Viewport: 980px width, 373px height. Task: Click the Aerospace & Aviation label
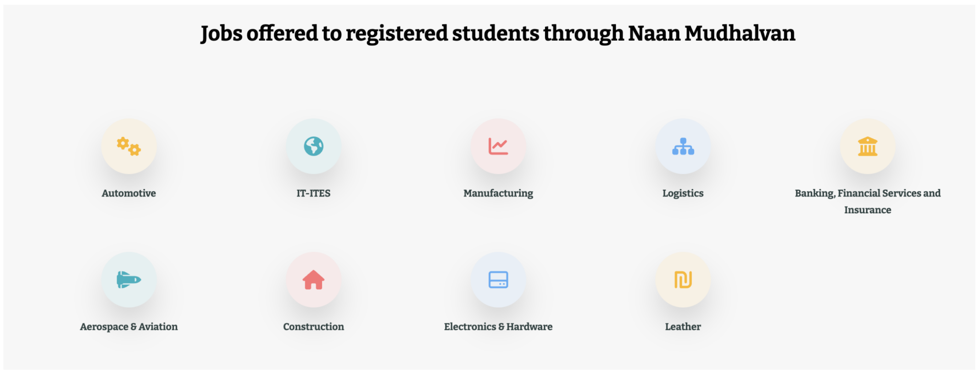[x=129, y=327]
